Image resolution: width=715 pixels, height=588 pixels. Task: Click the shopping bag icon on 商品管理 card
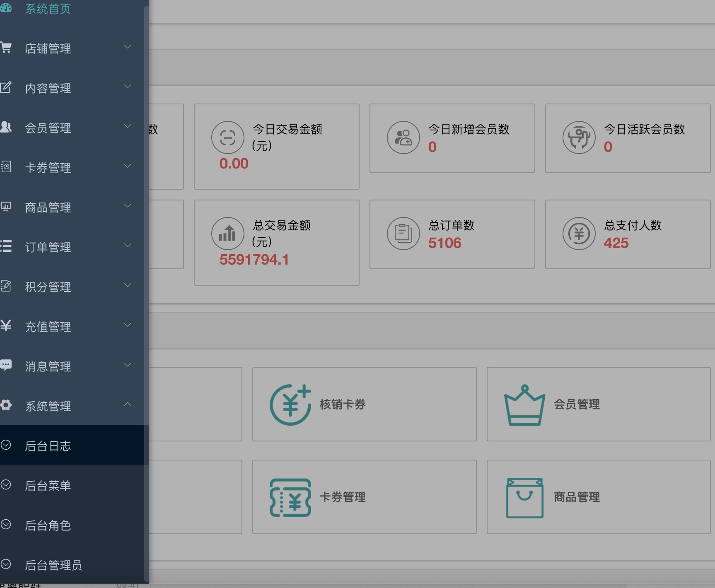coord(524,498)
